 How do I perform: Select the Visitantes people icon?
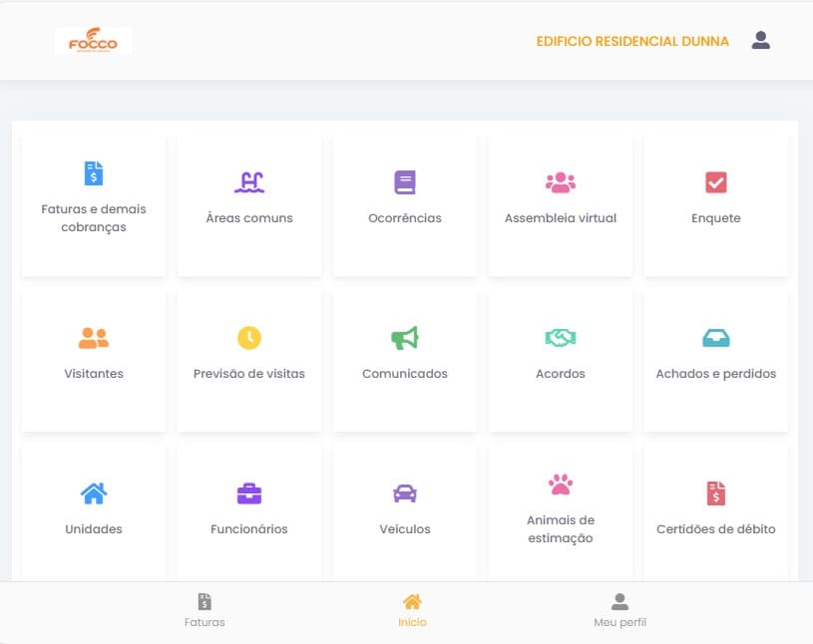(x=93, y=337)
